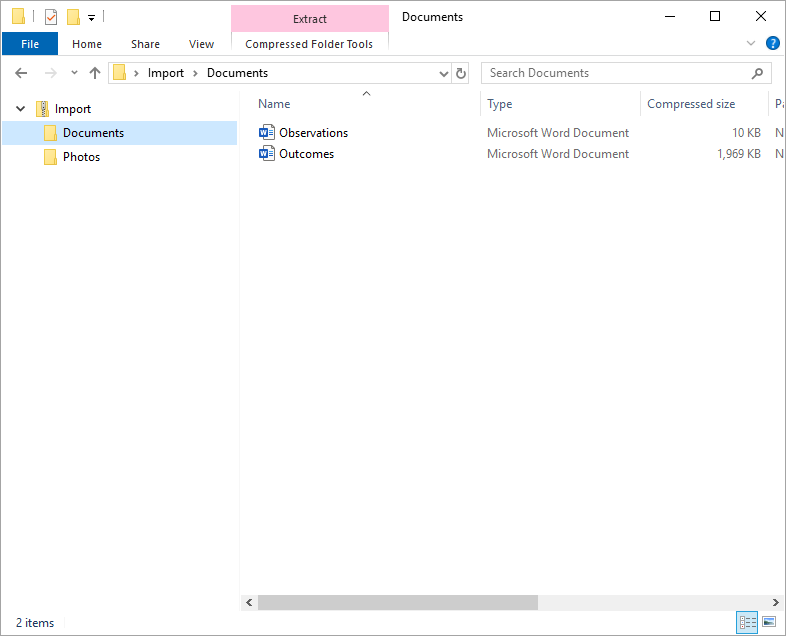Switch to Details view in the status bar
The height and width of the screenshot is (636, 786).
tap(747, 622)
